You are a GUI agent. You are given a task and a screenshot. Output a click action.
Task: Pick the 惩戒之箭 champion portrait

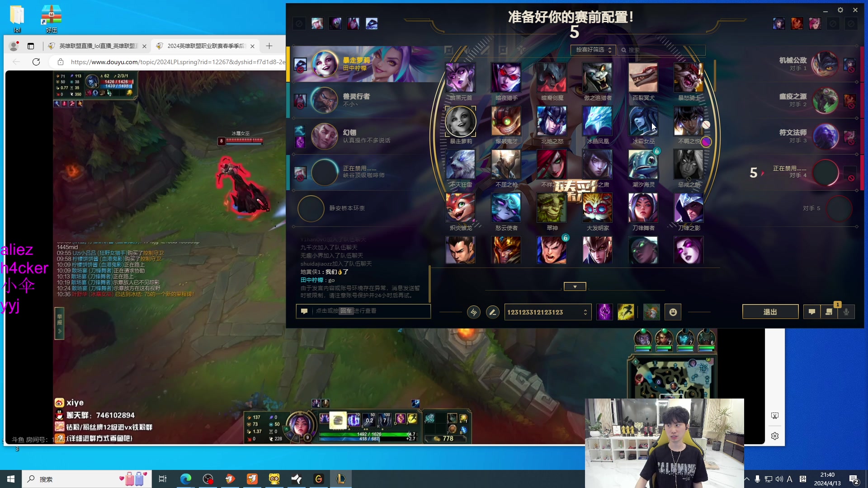pos(689,164)
